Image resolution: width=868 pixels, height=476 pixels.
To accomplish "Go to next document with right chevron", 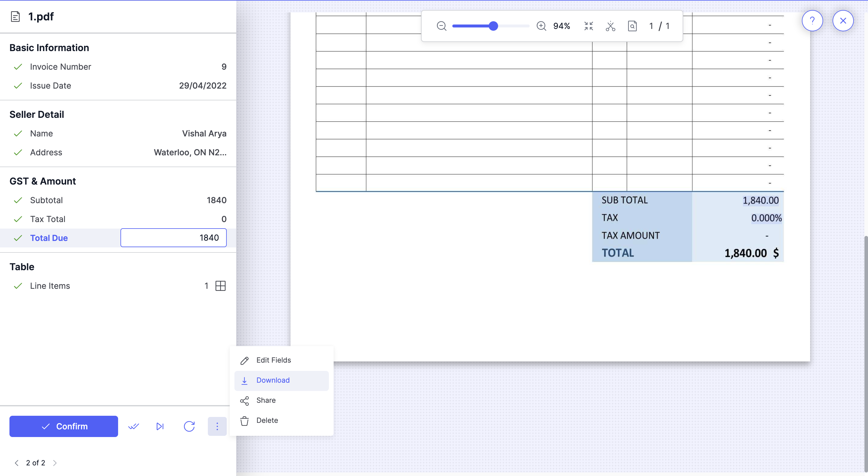I will (x=55, y=463).
